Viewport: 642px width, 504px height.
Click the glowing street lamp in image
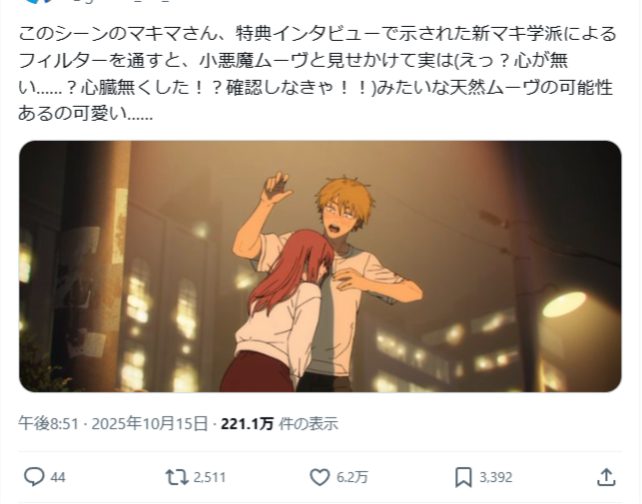point(564,304)
